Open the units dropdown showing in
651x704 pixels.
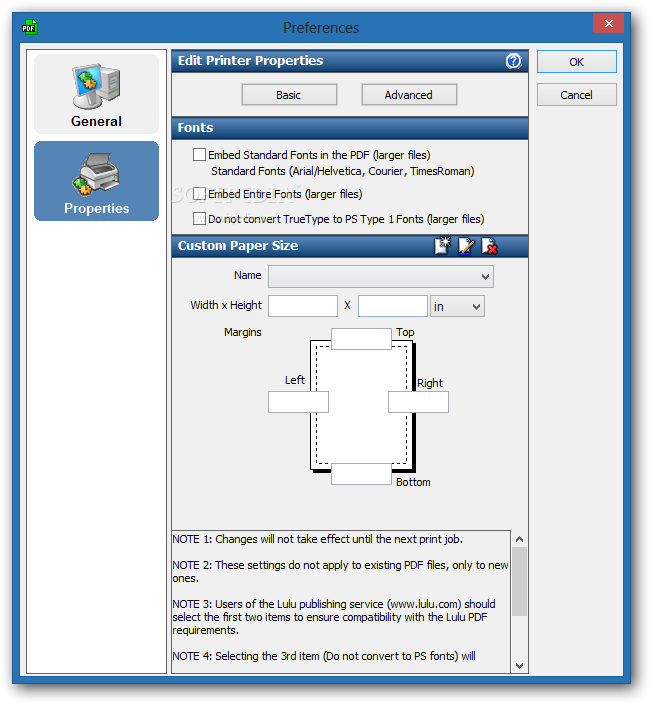[457, 306]
